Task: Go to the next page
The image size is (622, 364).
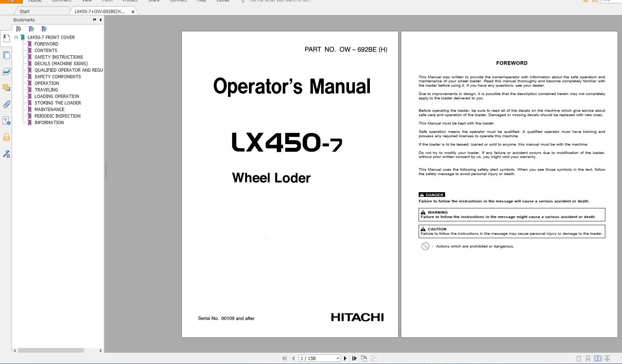Action: point(345,359)
